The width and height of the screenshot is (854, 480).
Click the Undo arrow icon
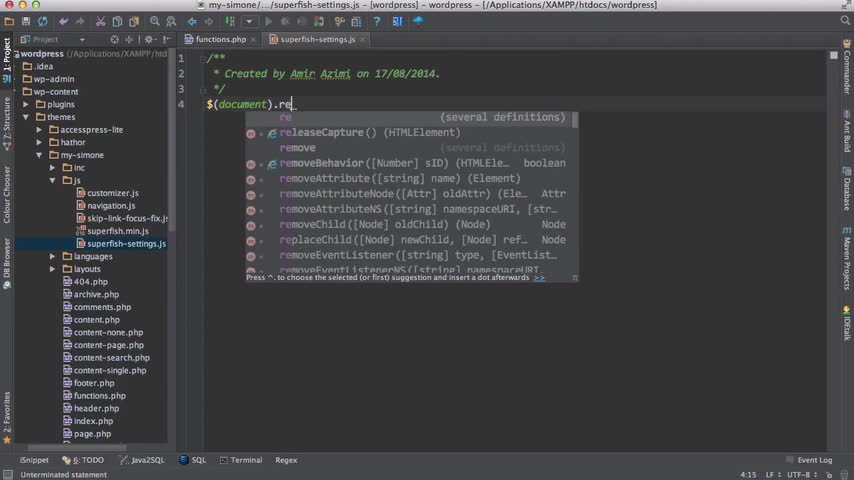click(x=64, y=21)
